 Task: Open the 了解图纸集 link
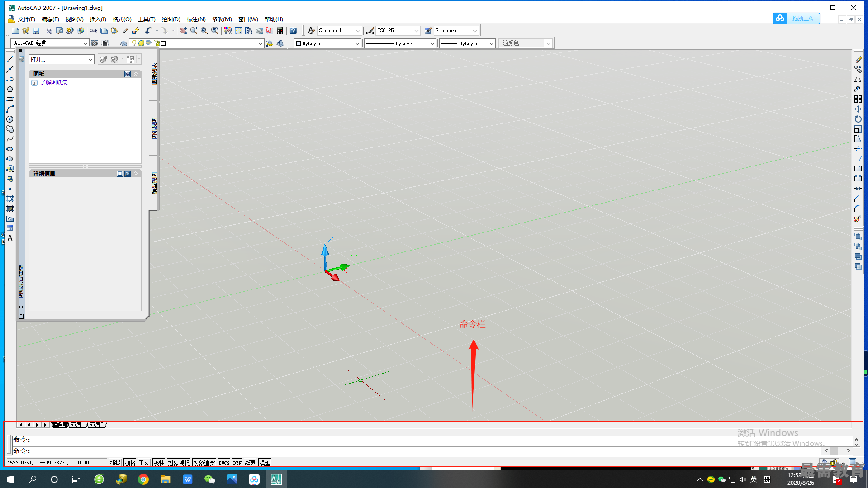click(x=54, y=82)
